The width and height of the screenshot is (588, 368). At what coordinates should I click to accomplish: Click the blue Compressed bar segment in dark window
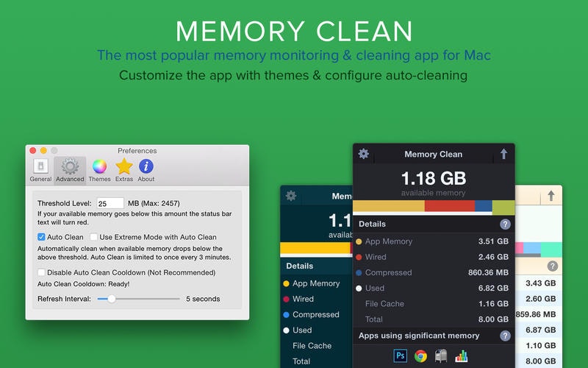point(484,206)
